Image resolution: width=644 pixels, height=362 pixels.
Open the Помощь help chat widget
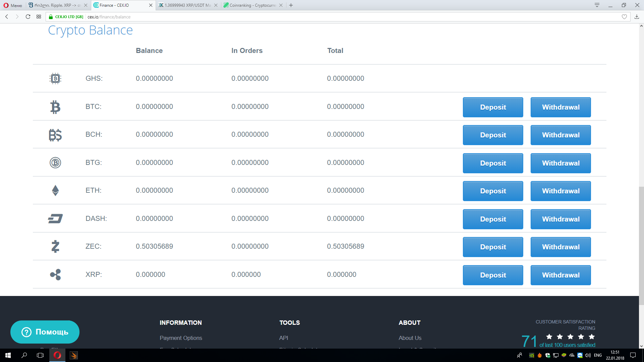(45, 332)
